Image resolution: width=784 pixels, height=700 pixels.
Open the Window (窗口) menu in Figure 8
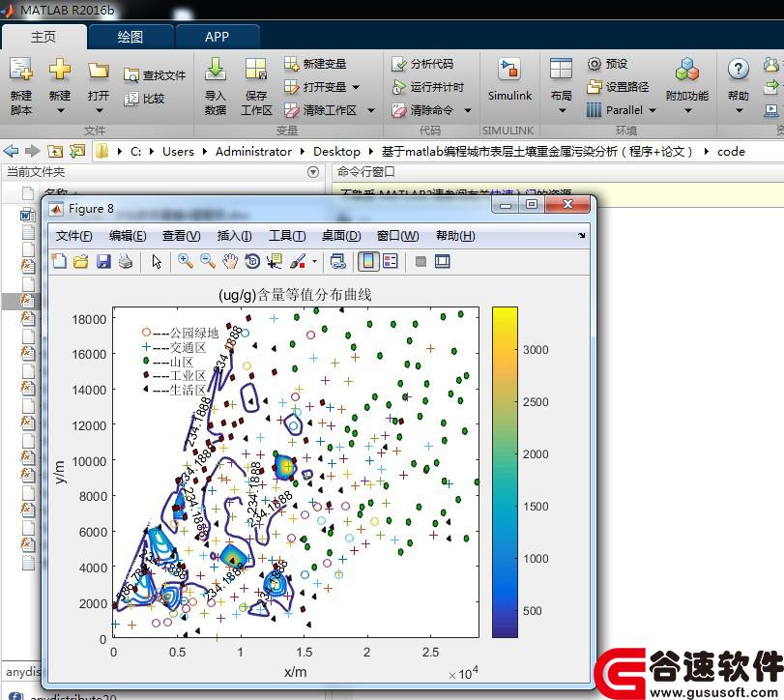pos(397,236)
